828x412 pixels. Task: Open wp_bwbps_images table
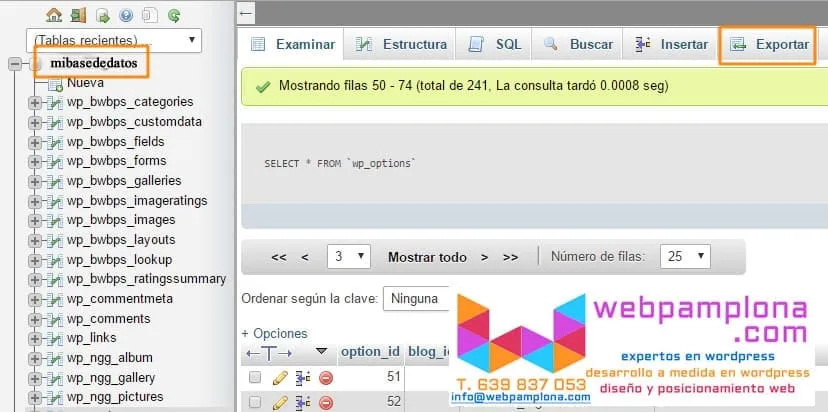[x=121, y=220]
